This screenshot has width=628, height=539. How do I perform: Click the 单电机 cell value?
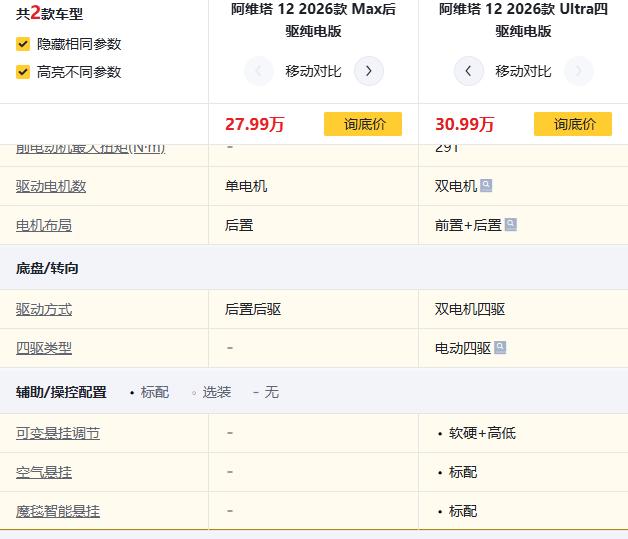click(246, 186)
